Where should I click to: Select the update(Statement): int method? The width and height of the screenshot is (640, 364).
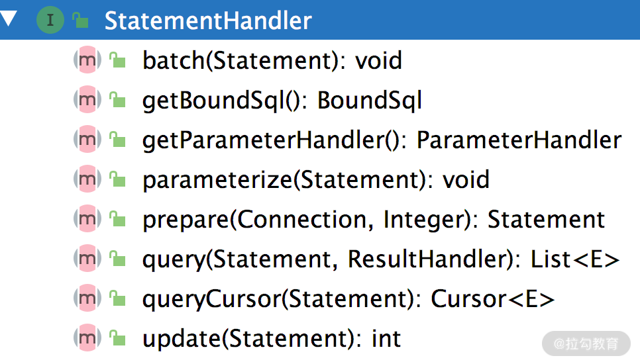coord(272,339)
